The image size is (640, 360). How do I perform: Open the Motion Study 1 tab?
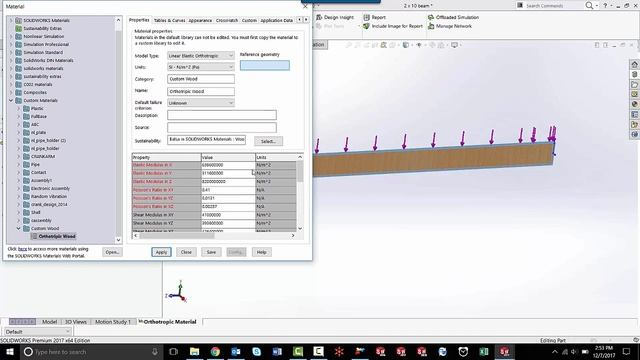113,322
